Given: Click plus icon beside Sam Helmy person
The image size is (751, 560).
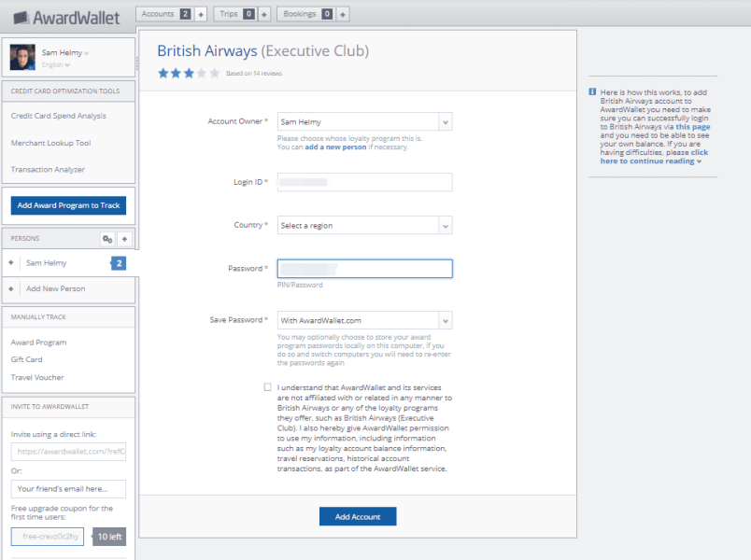Looking at the screenshot, I should 10,263.
